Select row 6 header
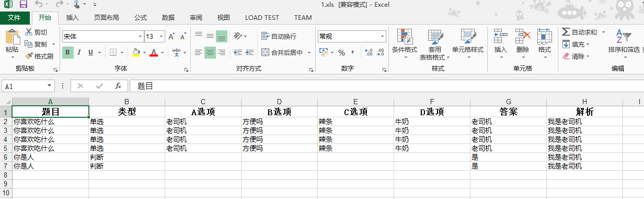Image resolution: width=644 pixels, height=199 pixels. click(x=5, y=157)
